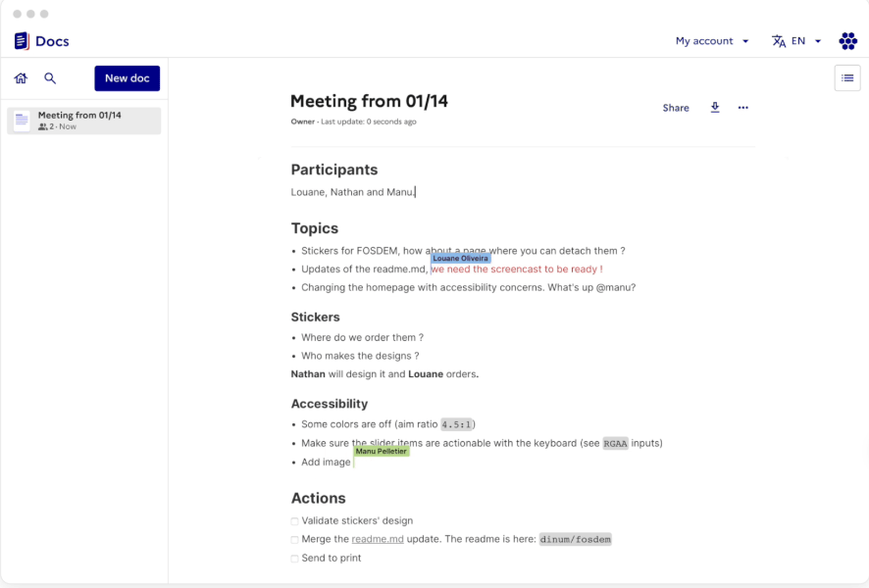Toggle the table of contents panel icon
Screen dimensions: 869x588
click(x=847, y=78)
